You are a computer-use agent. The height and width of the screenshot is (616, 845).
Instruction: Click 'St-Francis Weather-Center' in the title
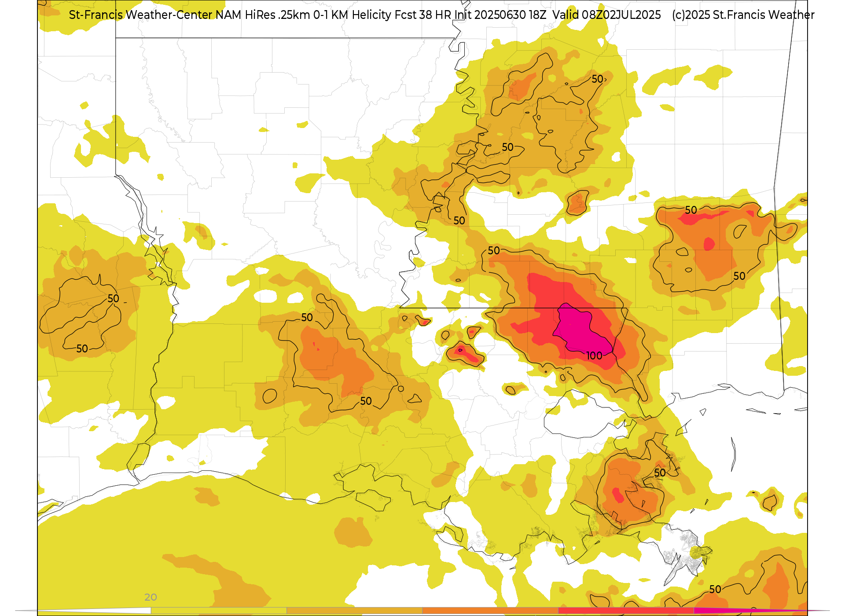pyautogui.click(x=141, y=15)
